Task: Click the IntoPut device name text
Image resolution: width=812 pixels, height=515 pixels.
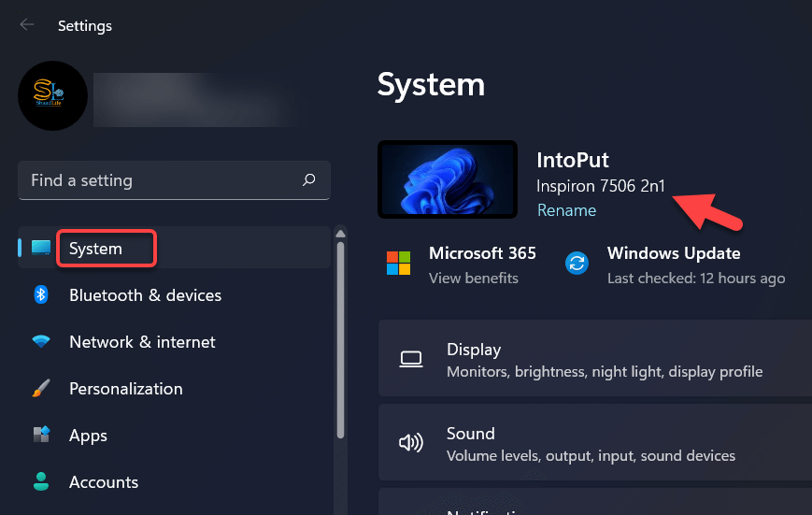Action: click(x=573, y=160)
